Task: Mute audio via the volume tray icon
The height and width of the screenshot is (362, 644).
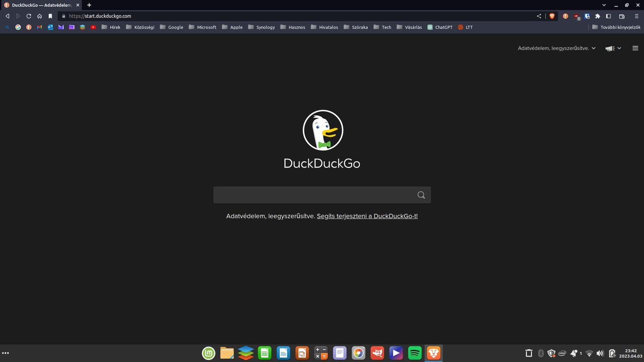Action: pos(600,353)
